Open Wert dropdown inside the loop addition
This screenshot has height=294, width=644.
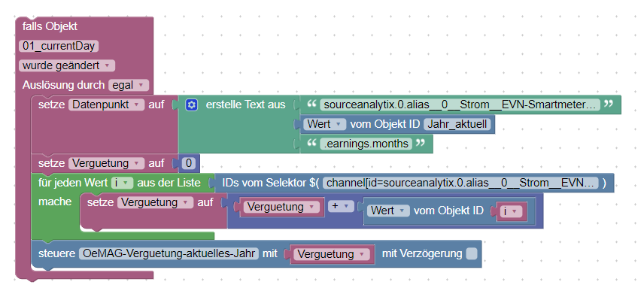tap(388, 211)
